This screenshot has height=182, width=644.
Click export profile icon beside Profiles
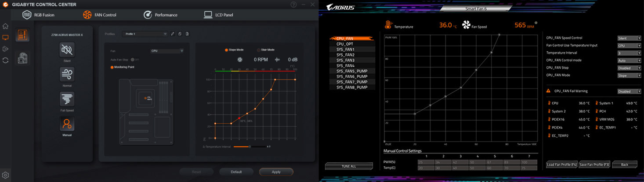click(x=187, y=34)
